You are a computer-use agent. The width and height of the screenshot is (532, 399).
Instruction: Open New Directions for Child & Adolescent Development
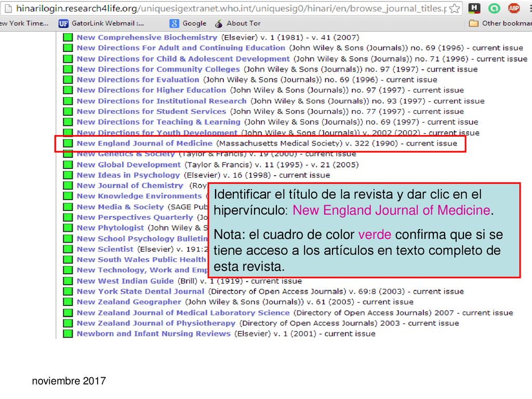click(183, 59)
